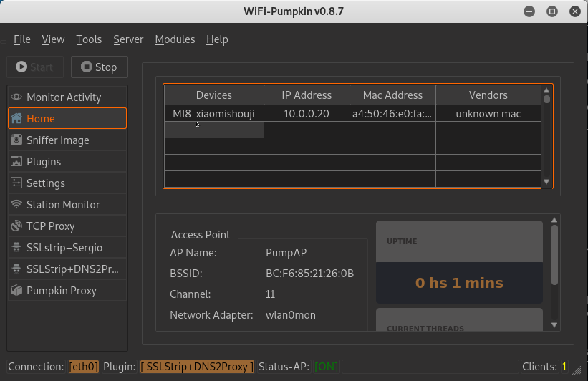Click devices table scroll up arrow

(x=546, y=90)
